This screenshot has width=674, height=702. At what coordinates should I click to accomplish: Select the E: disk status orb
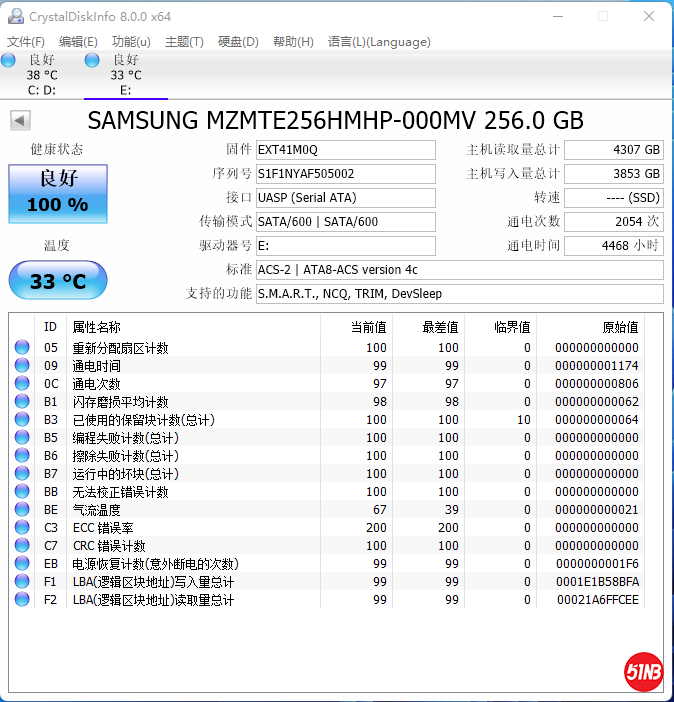point(92,61)
